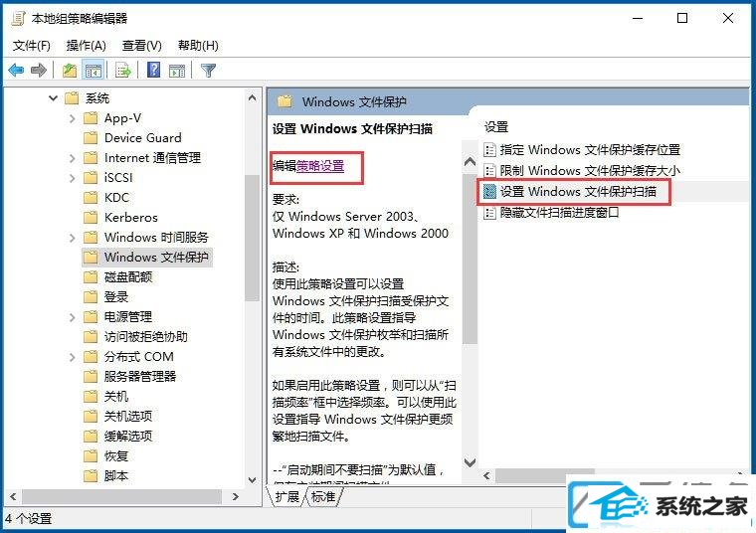Image resolution: width=756 pixels, height=533 pixels.
Task: Open the Help question mark icon
Action: pyautogui.click(x=154, y=70)
